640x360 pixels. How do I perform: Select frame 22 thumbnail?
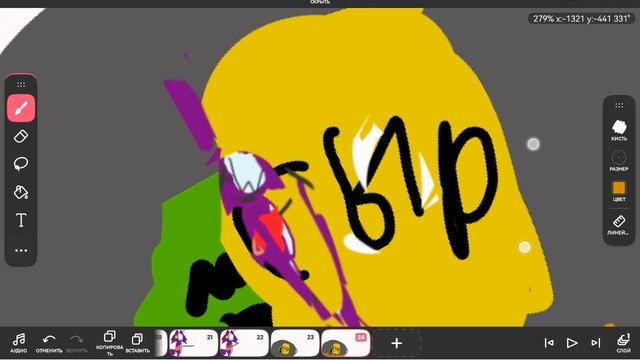pos(244,343)
